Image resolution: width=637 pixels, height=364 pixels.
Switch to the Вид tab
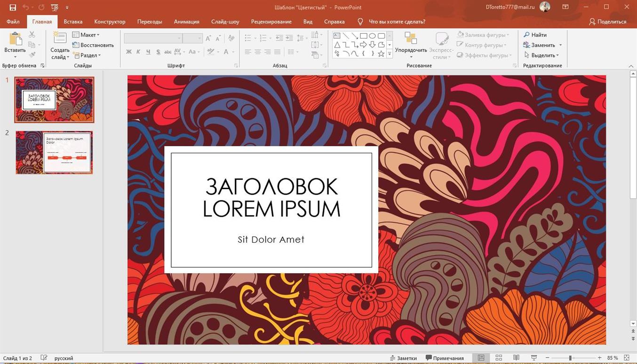[x=308, y=22]
